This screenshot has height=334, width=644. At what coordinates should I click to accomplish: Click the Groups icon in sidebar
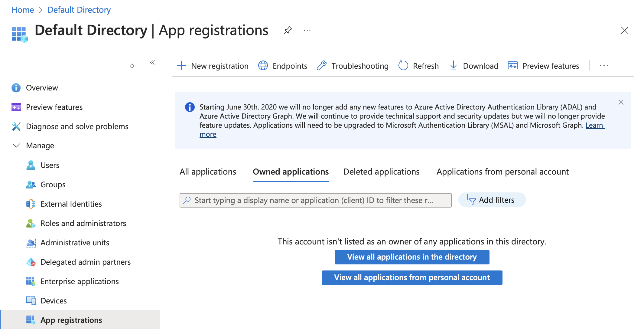[x=31, y=185]
